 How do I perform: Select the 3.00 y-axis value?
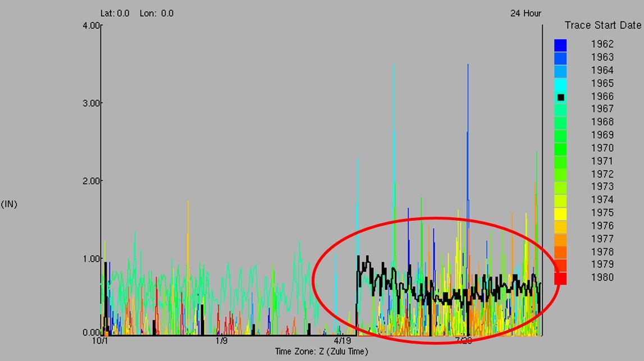click(x=91, y=103)
